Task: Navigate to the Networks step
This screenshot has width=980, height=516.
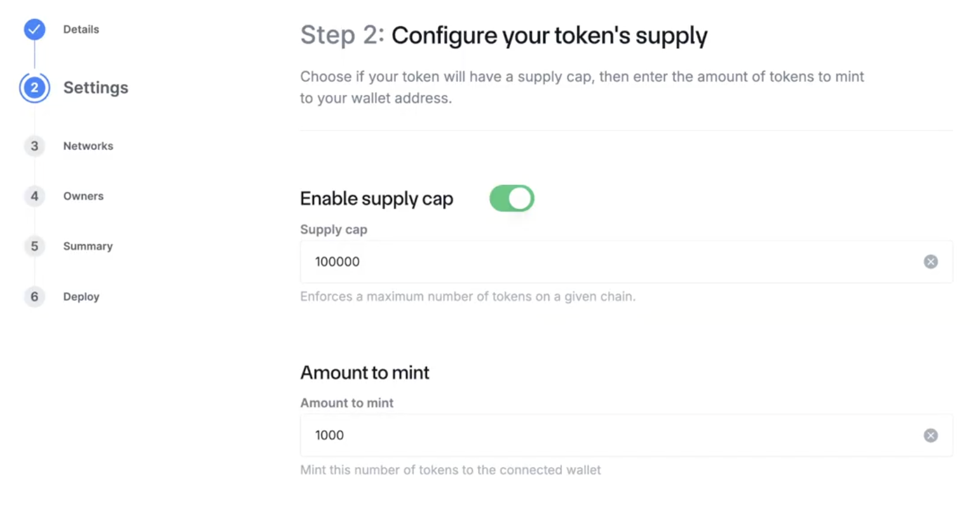Action: [x=88, y=146]
